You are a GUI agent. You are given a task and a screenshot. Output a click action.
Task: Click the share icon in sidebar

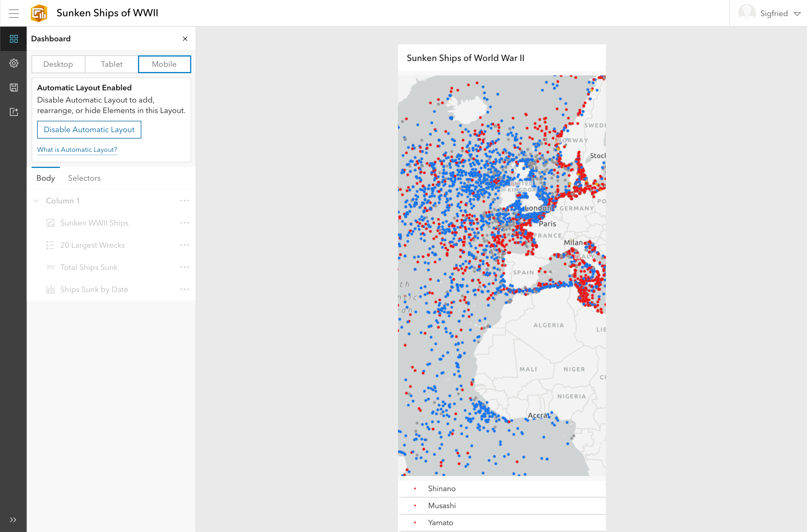point(13,112)
